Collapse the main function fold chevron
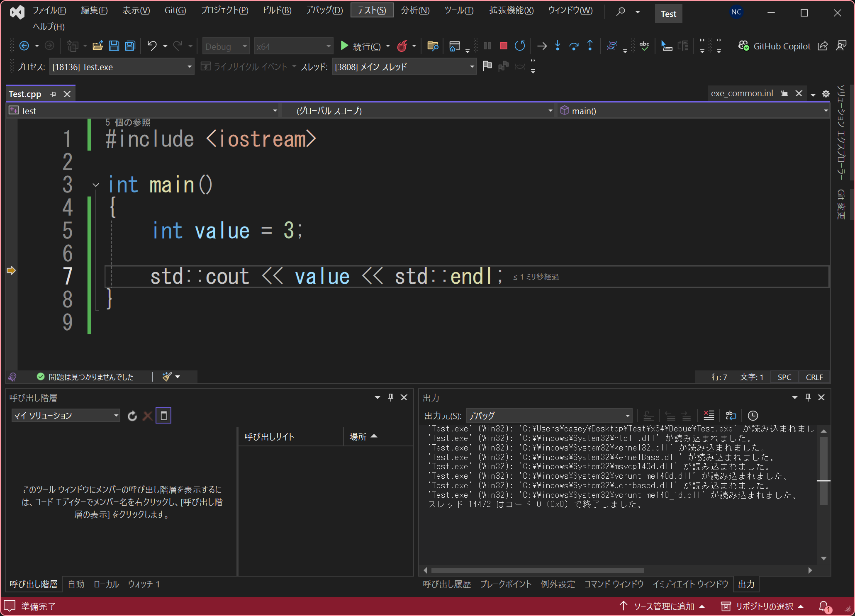 pos(96,185)
